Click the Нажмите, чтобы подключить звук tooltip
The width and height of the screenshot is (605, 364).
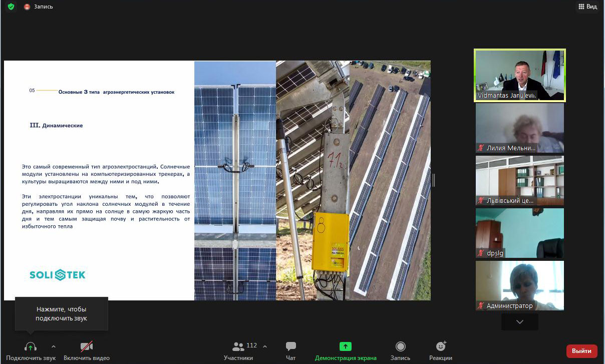(61, 314)
